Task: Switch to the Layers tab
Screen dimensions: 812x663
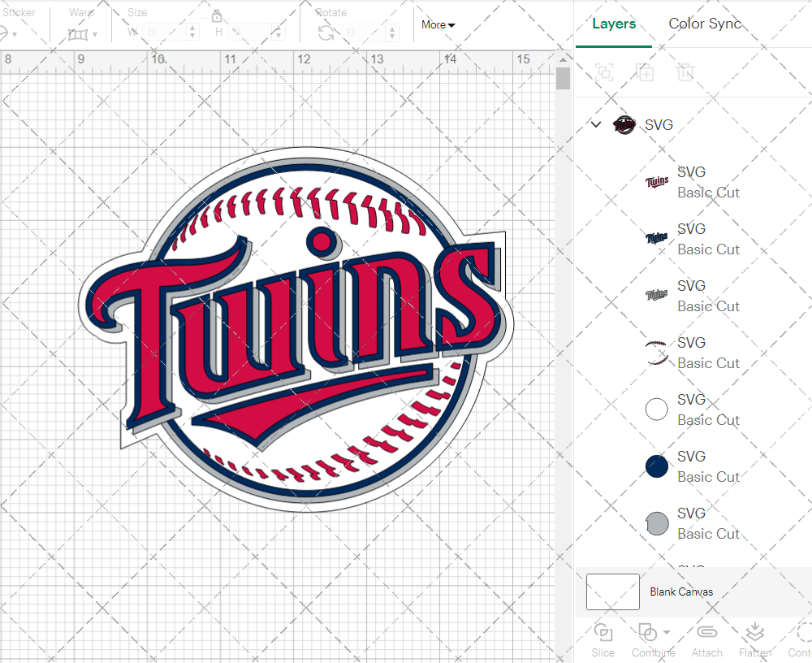Action: [x=614, y=24]
